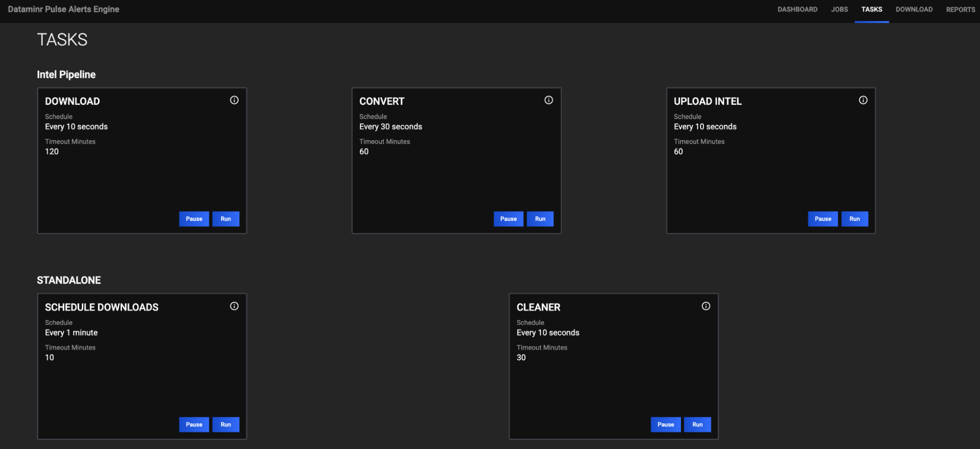Click 'Every 1 minute' schedule value
The width and height of the screenshot is (980, 449).
[72, 332]
